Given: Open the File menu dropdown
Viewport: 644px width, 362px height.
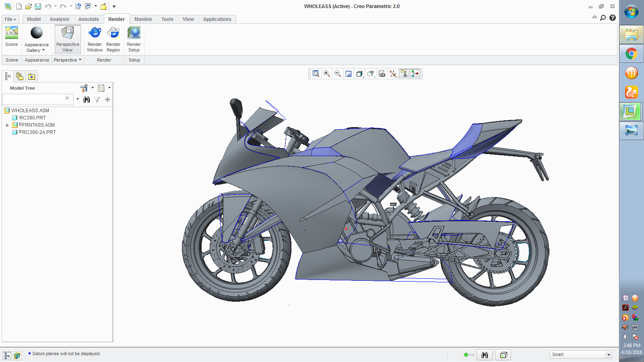Looking at the screenshot, I should [10, 19].
